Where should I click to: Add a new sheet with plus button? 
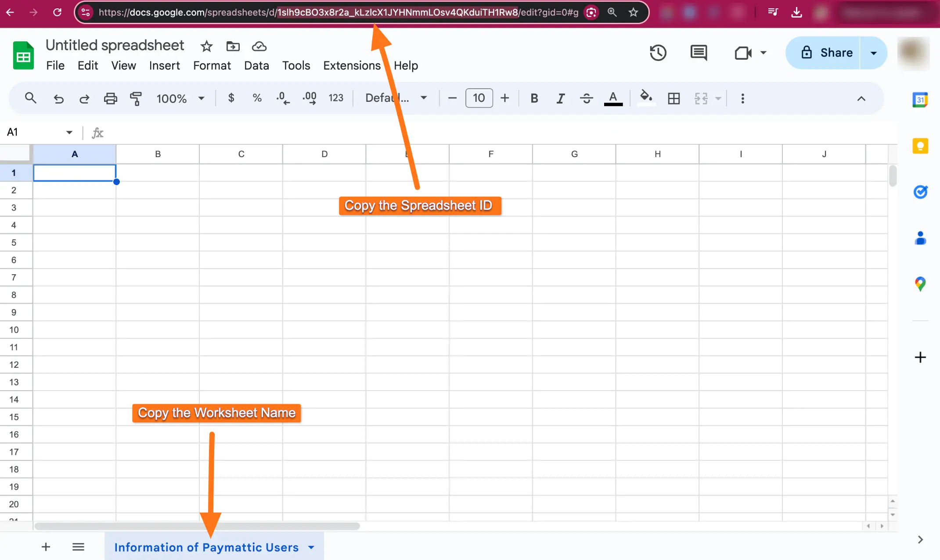tap(46, 547)
